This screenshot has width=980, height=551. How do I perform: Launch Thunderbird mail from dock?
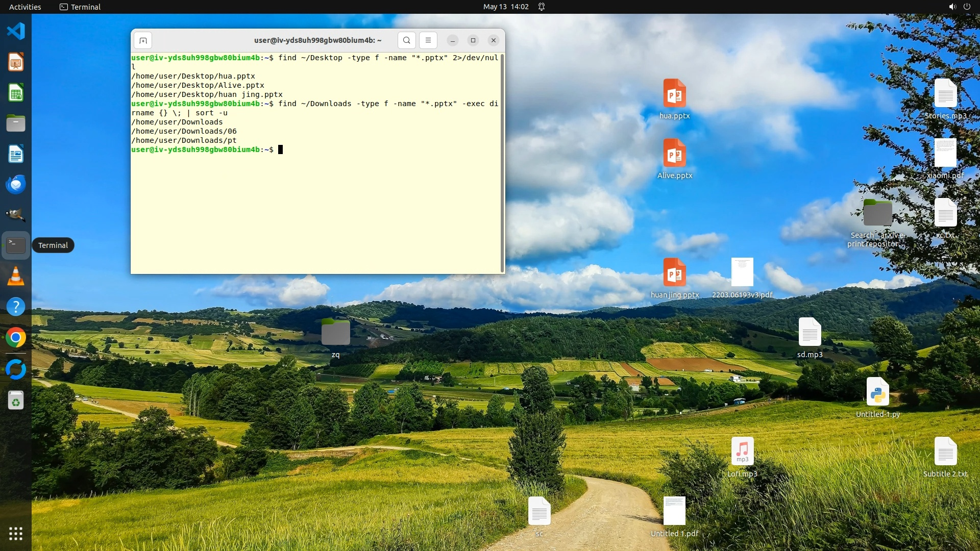(16, 184)
